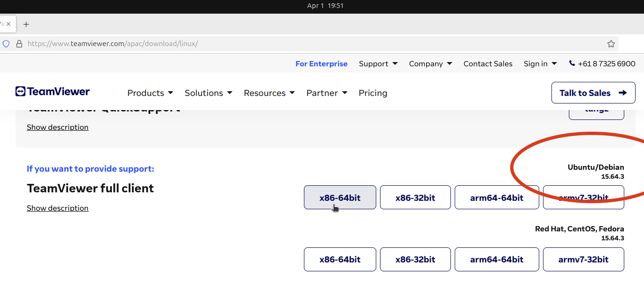Download Ubuntu/Debian armv7-32bit full client
The height and width of the screenshot is (285, 644).
pyautogui.click(x=583, y=198)
